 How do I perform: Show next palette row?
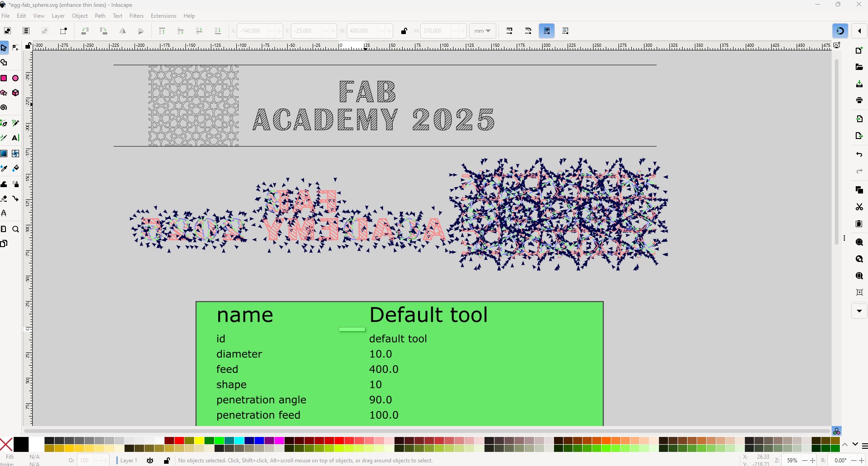tap(855, 444)
